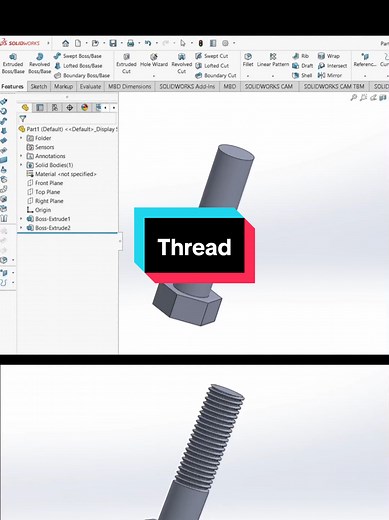The image size is (389, 520).
Task: Switch to the Sketch ribbon tab
Action: tap(39, 86)
